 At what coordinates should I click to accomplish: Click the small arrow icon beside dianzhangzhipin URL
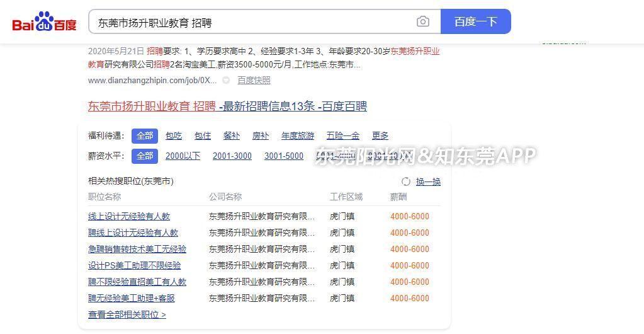[225, 80]
